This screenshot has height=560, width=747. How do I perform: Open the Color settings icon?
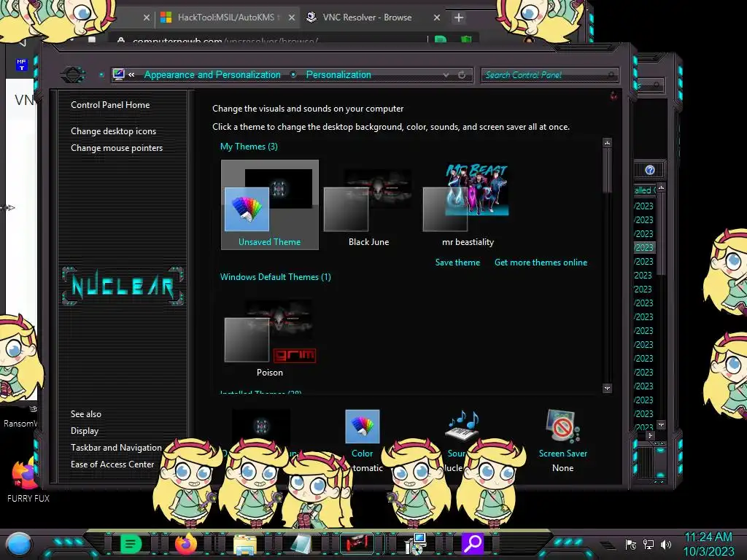pos(362,426)
